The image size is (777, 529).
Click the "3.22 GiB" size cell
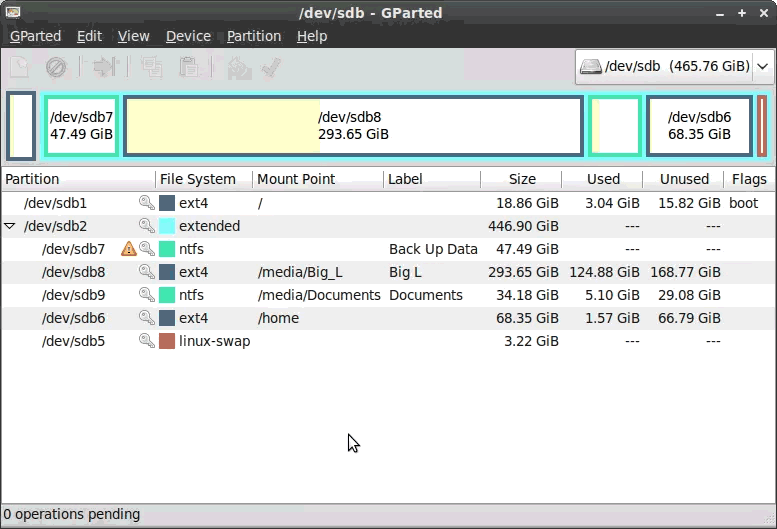coord(531,341)
